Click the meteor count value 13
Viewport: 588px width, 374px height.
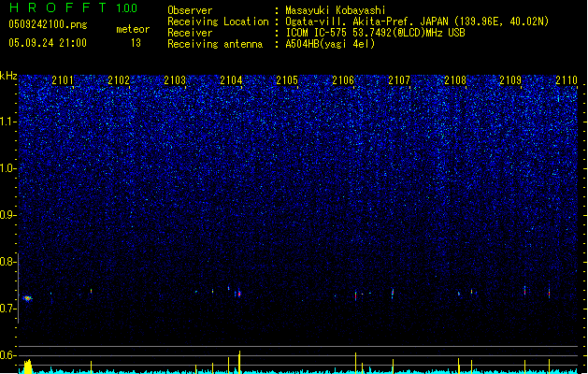pos(136,43)
